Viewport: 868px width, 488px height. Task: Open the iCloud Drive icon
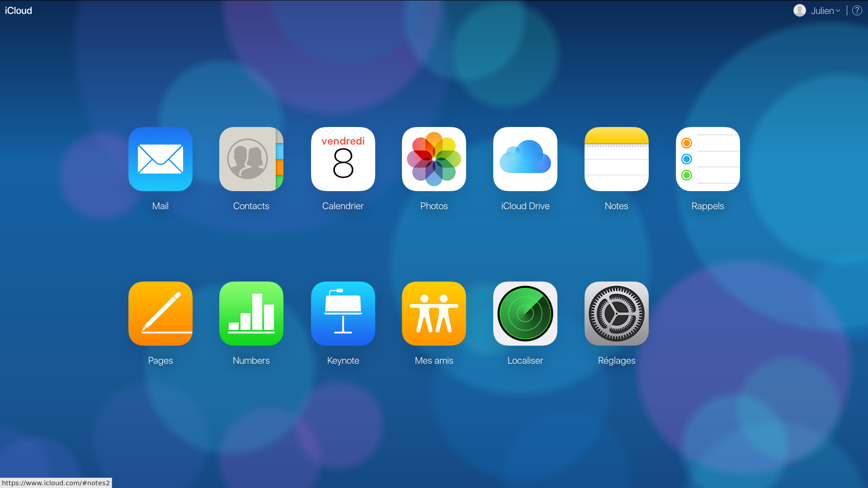[525, 159]
